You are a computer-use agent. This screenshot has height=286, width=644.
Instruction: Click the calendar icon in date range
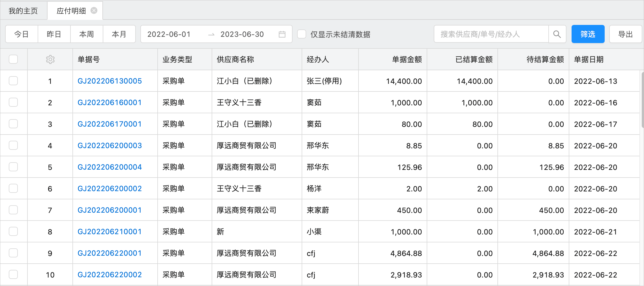pyautogui.click(x=282, y=34)
